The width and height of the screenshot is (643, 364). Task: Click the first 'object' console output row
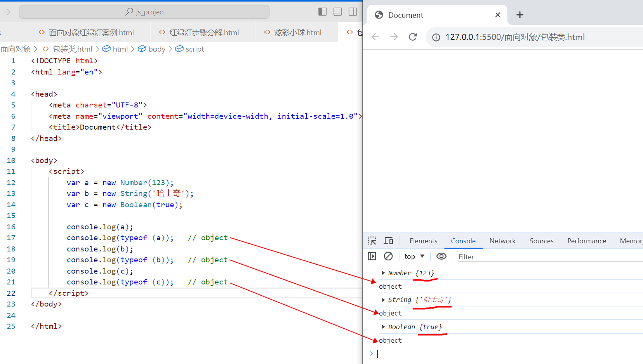pos(390,286)
